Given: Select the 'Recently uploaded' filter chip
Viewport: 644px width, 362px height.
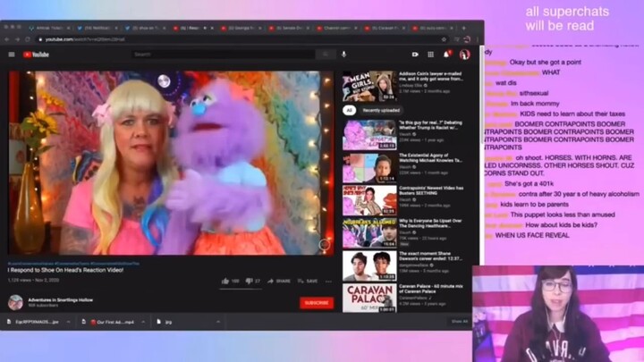Looking at the screenshot, I should tap(381, 110).
